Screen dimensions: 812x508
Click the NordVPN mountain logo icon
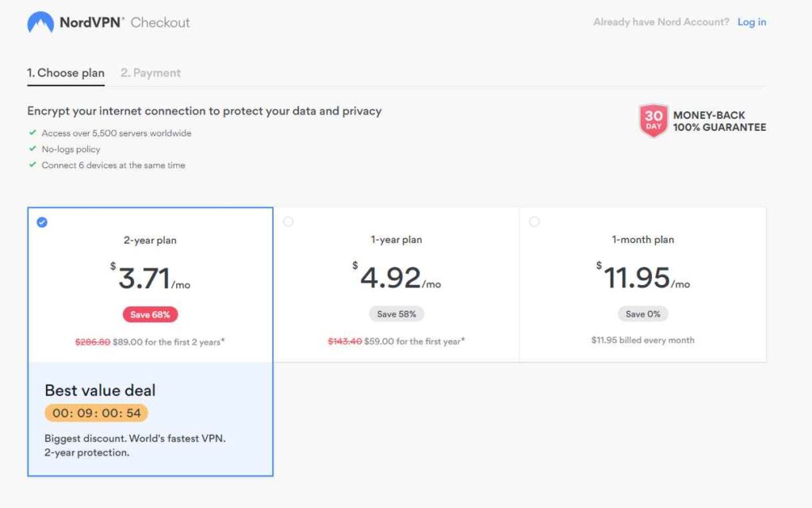tap(40, 22)
